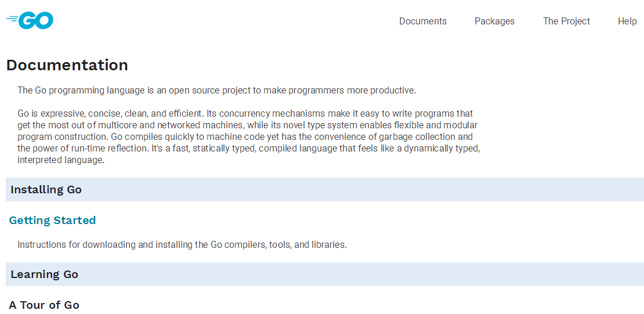Screen dimensions: 644x314
Task: Click the Go logo
Action: click(x=30, y=20)
